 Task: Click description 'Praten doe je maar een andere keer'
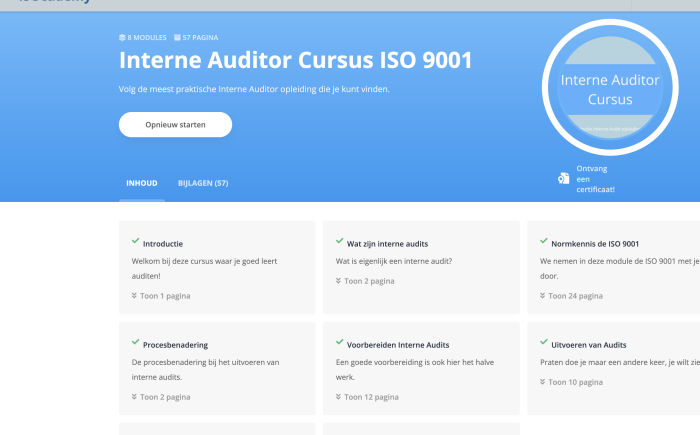click(x=603, y=362)
